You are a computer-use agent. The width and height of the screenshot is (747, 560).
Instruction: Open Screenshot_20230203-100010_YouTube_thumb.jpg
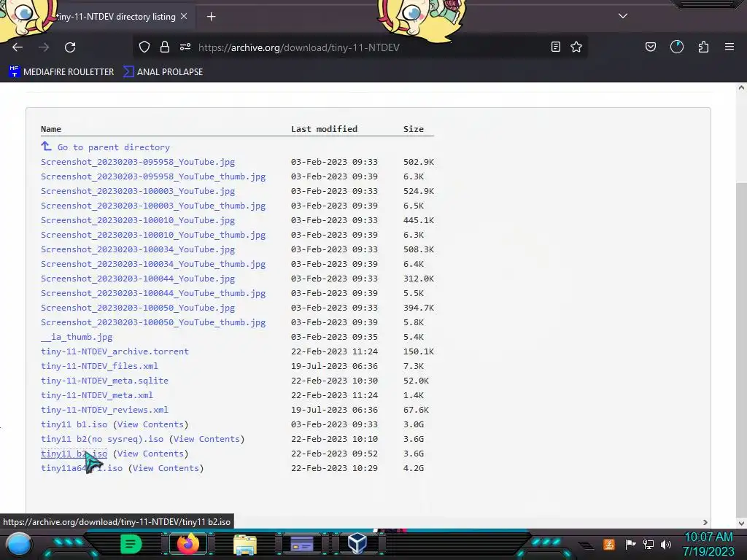[x=153, y=235]
